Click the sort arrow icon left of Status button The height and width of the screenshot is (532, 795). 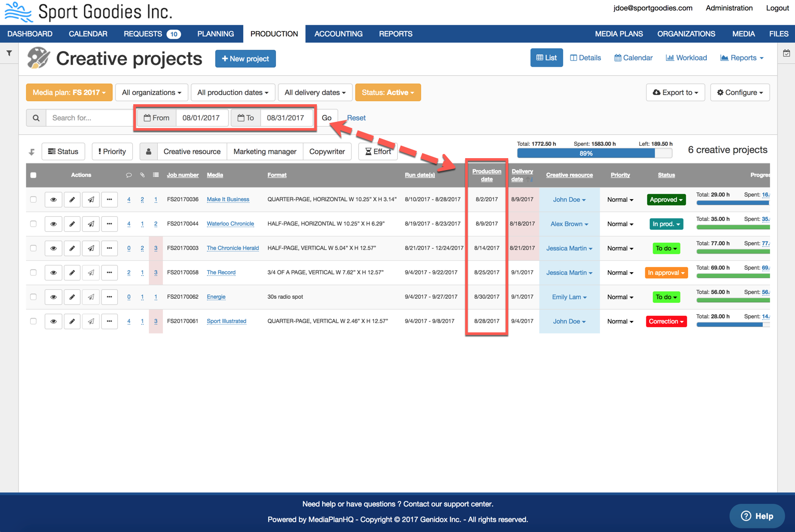(x=32, y=152)
